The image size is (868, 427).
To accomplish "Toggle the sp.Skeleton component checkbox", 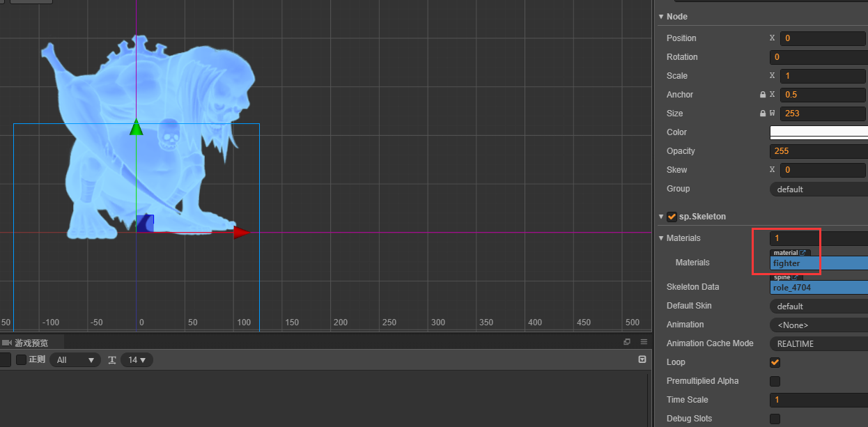I will [x=672, y=217].
